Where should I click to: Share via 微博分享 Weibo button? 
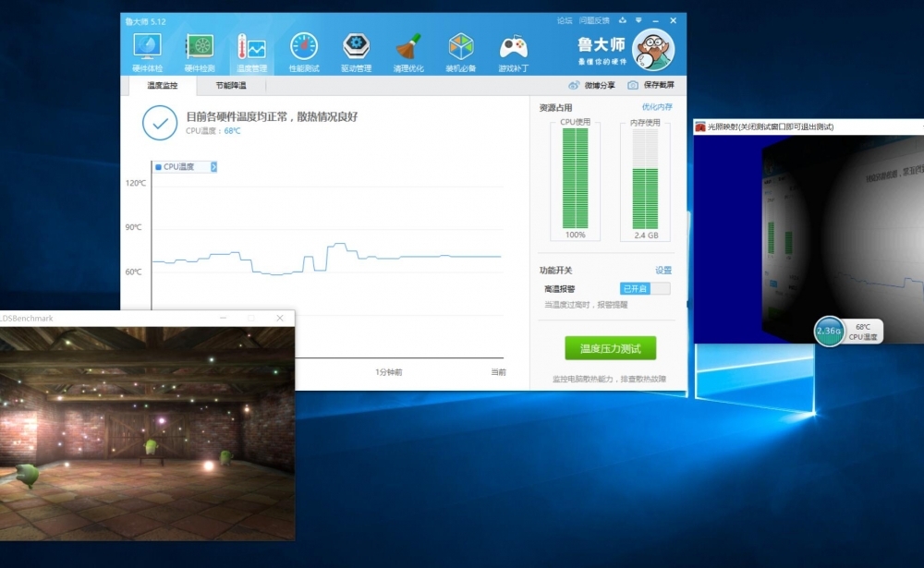point(591,85)
